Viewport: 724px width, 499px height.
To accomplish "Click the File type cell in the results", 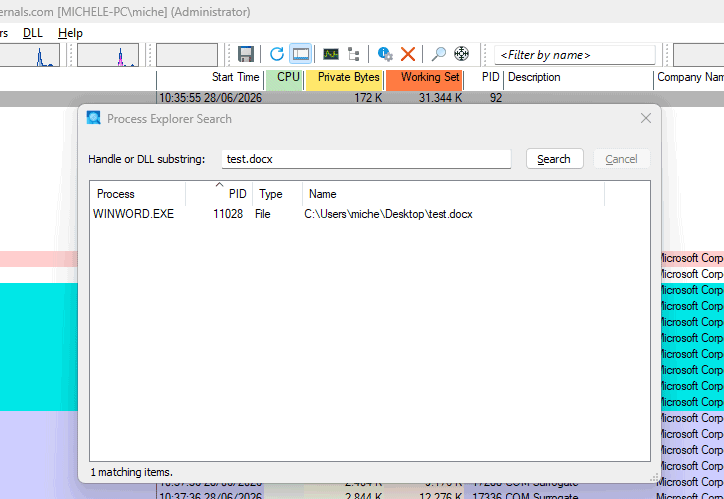I will (x=262, y=214).
